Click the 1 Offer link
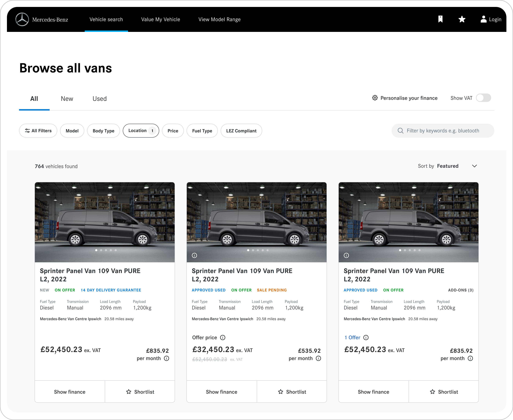 [x=352, y=338]
